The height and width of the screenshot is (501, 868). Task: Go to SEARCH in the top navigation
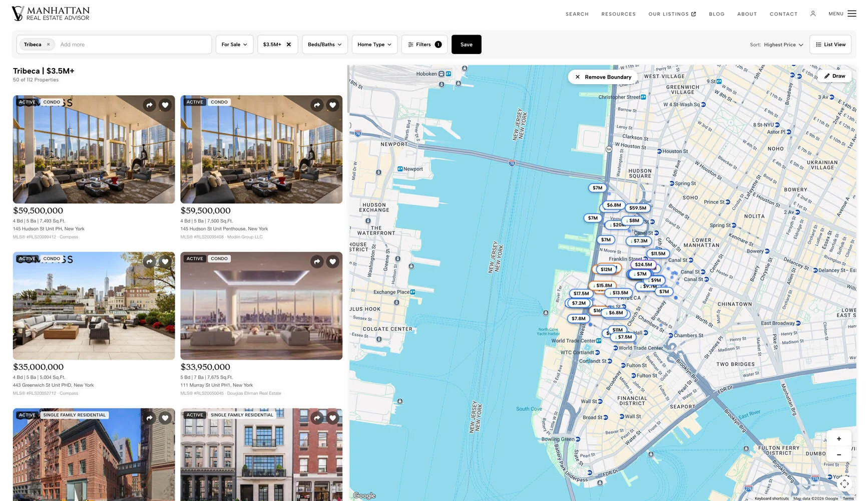[x=577, y=14]
